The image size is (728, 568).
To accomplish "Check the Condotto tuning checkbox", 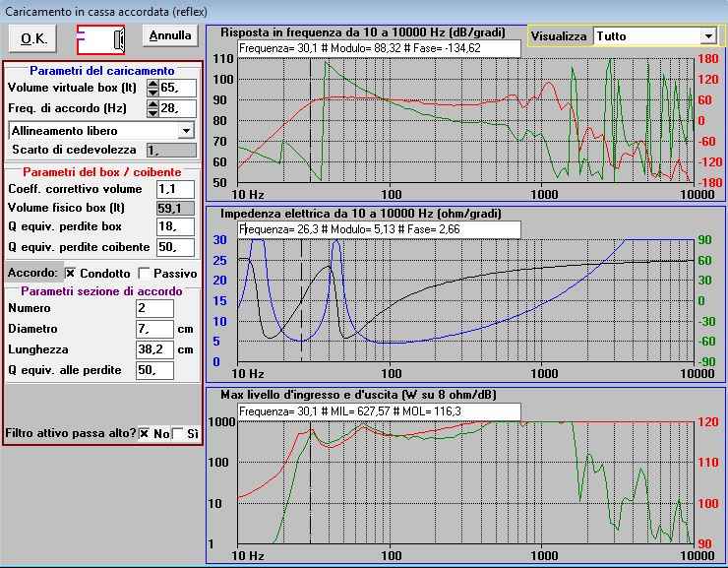I will tap(70, 273).
